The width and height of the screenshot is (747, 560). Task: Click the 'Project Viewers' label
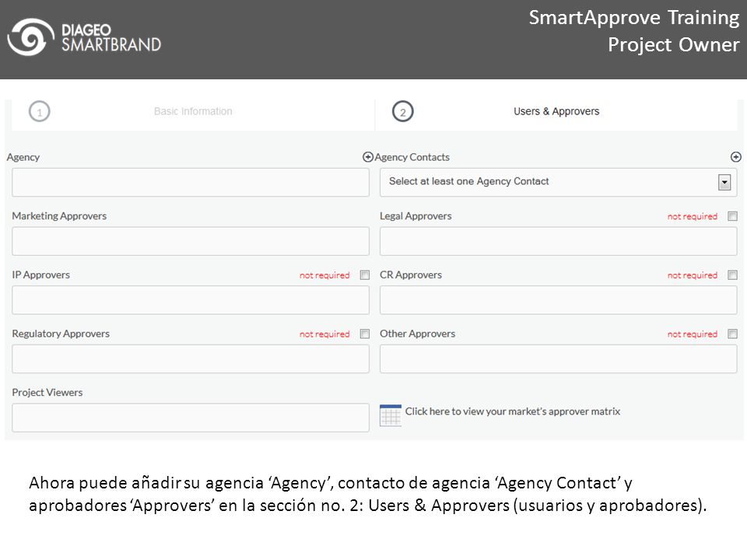(x=47, y=393)
